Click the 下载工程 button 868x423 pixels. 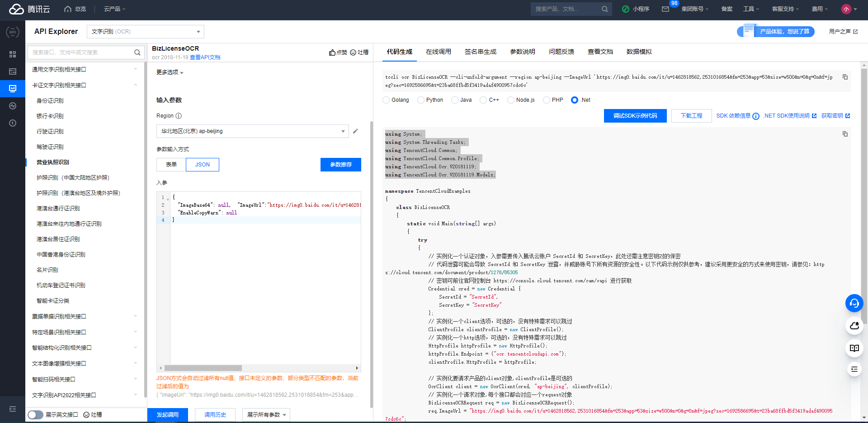(x=692, y=116)
